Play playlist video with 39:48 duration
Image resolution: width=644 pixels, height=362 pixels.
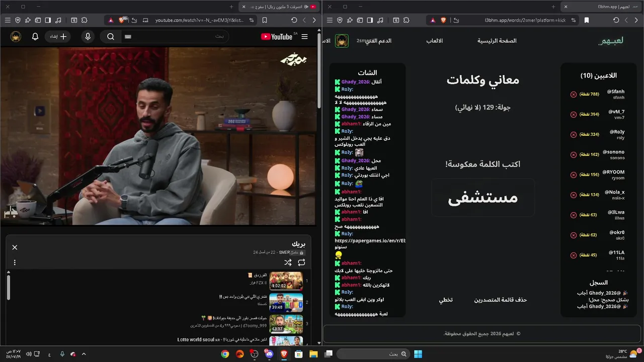(x=286, y=303)
